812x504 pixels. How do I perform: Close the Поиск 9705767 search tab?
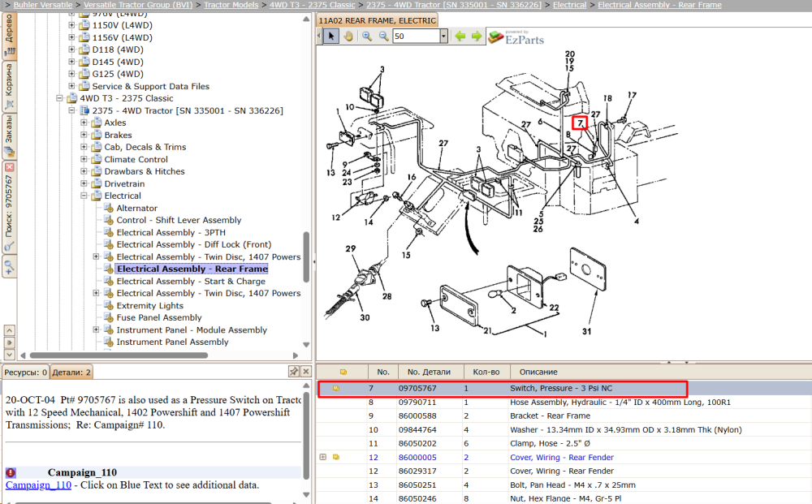pyautogui.click(x=9, y=168)
